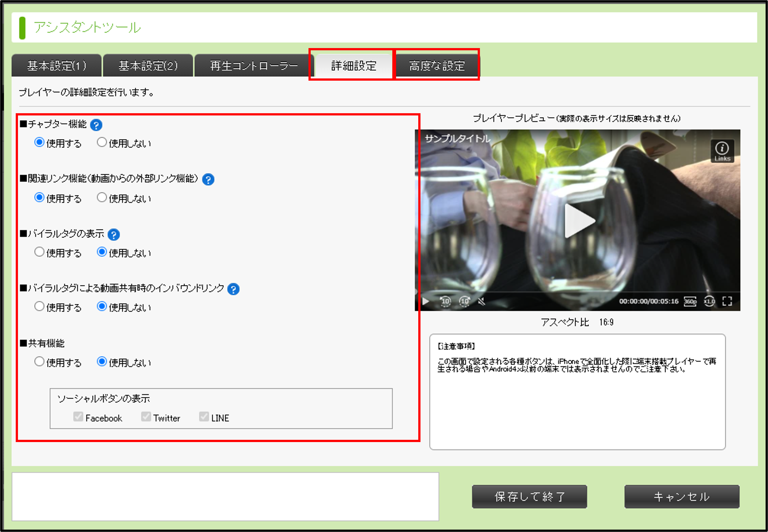Set チャプター機能 to 使用しない
768x532 pixels.
click(102, 142)
